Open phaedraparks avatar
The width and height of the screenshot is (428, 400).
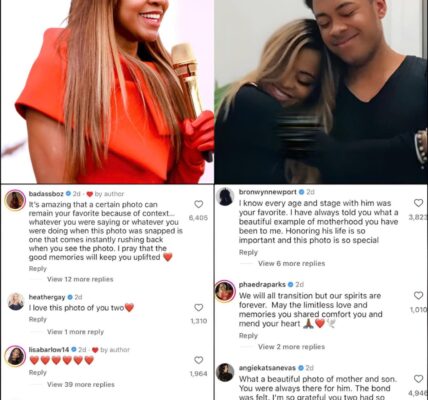pos(225,291)
